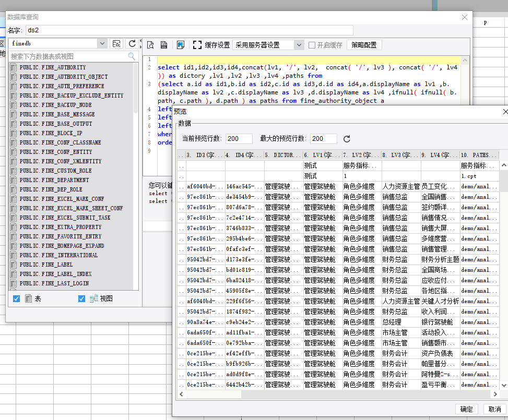The height and width of the screenshot is (420, 508).
Task: Click the DICTOR column header in preview
Action: click(284, 155)
